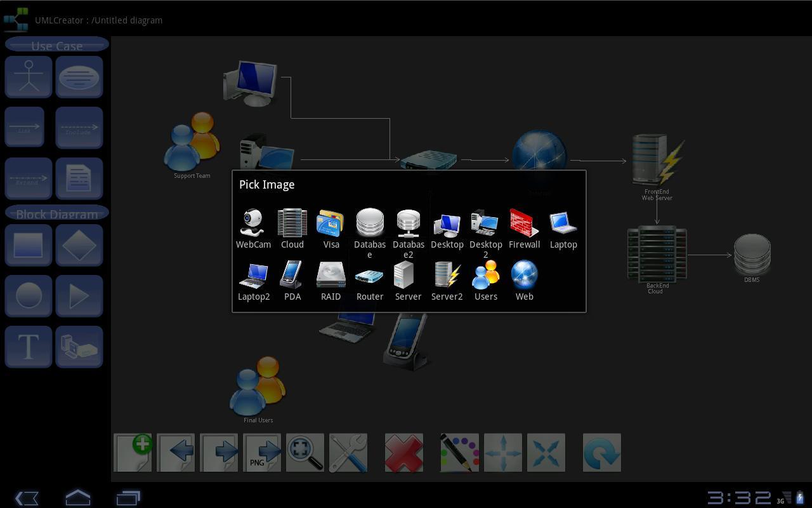Select the Use Case ellipse tool
Image resolution: width=812 pixels, height=508 pixels.
click(79, 76)
